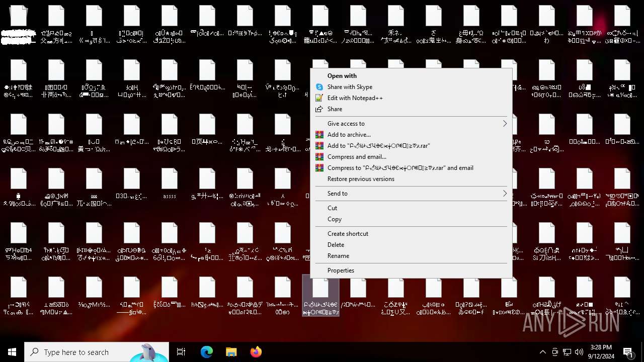Click the Meet Now tray icon

point(555,352)
